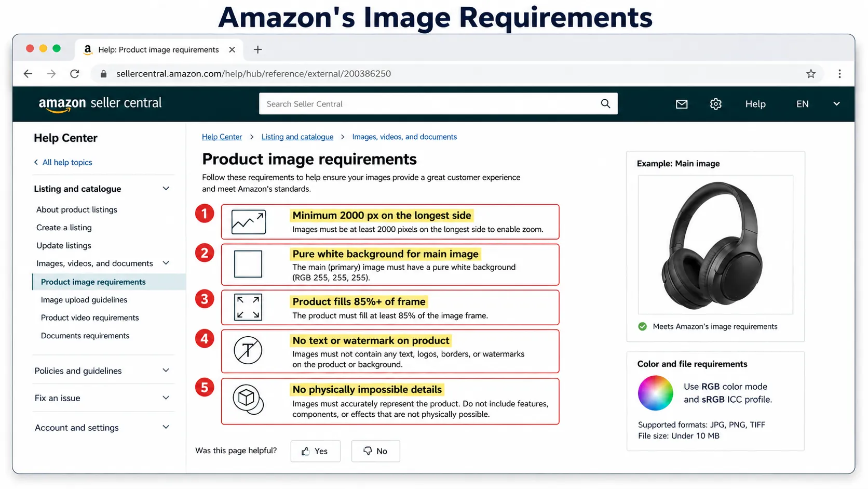Click the headphones example image
868x489 pixels.
[715, 245]
